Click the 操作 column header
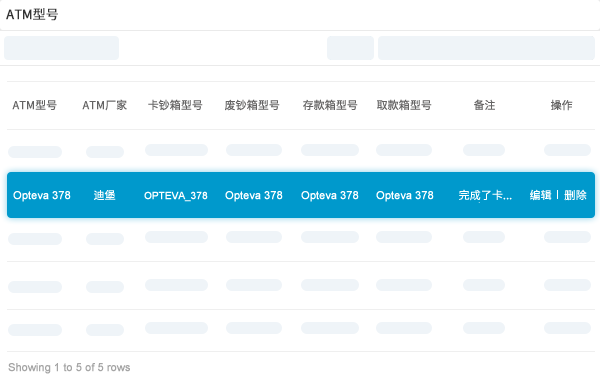 pos(561,105)
